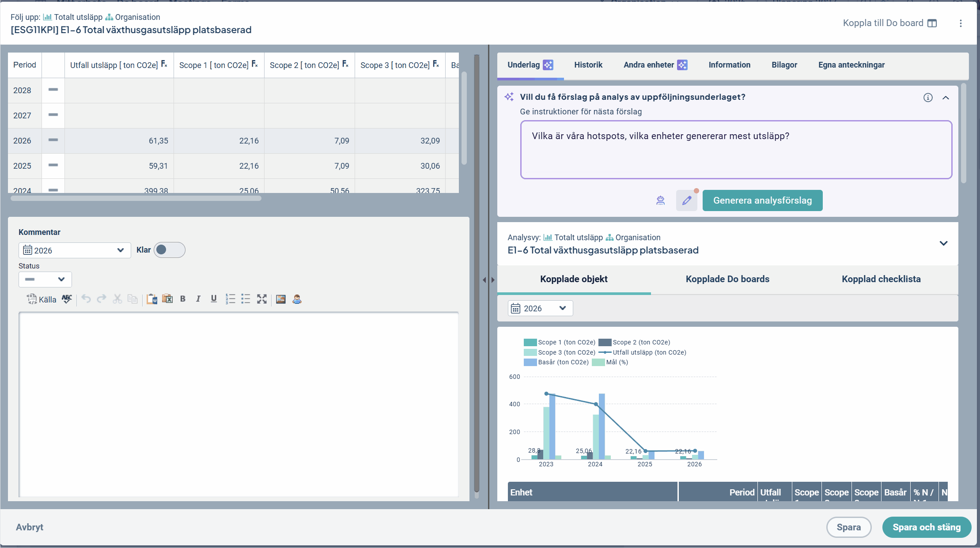Switch to the Historik tab
Image resolution: width=980 pixels, height=548 pixels.
(588, 65)
